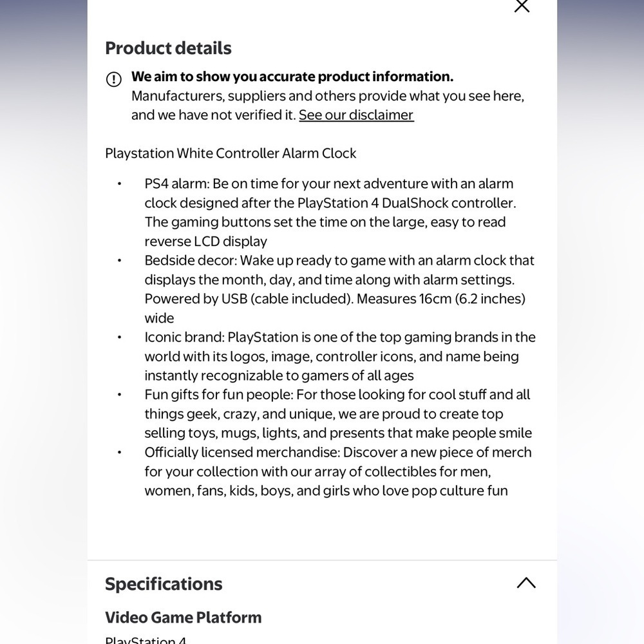Click the dimmed backdrop left of panel
The height and width of the screenshot is (644, 644).
44,322
